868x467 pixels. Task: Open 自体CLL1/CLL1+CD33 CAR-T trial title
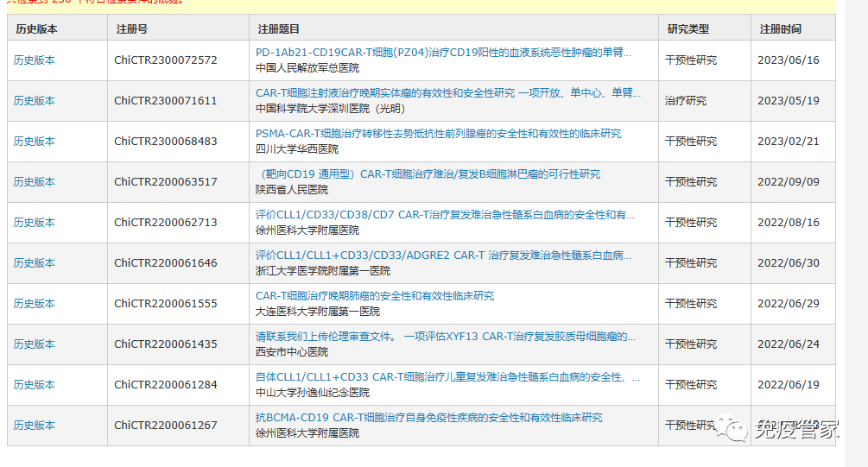click(x=448, y=377)
